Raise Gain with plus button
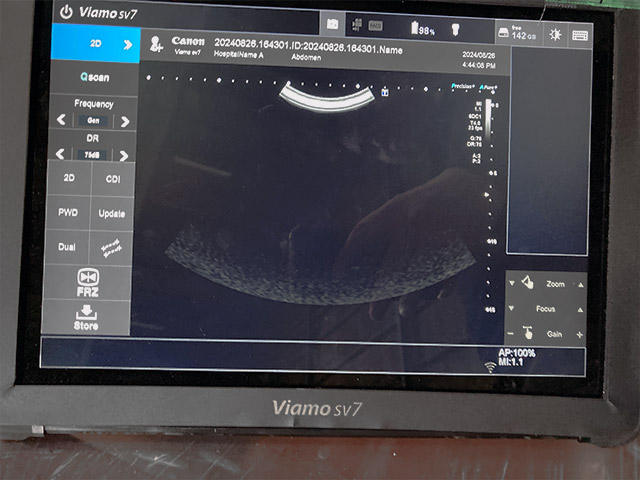 [x=580, y=335]
